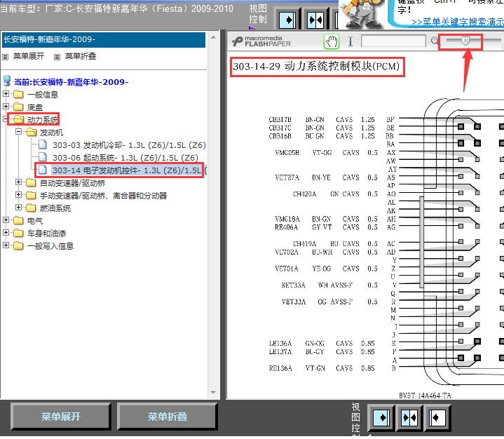Expand the 底盘 tree node
Screen dimensions: 504x439
(x=6, y=107)
